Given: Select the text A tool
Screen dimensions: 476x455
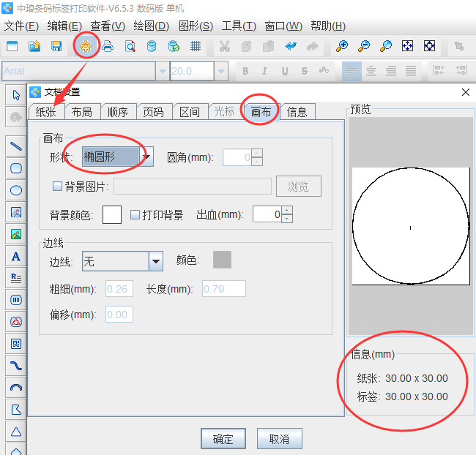Looking at the screenshot, I should pyautogui.click(x=15, y=257).
